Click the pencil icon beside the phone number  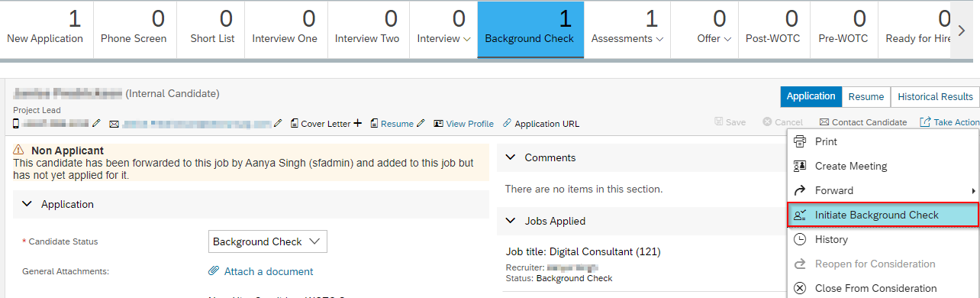click(96, 123)
